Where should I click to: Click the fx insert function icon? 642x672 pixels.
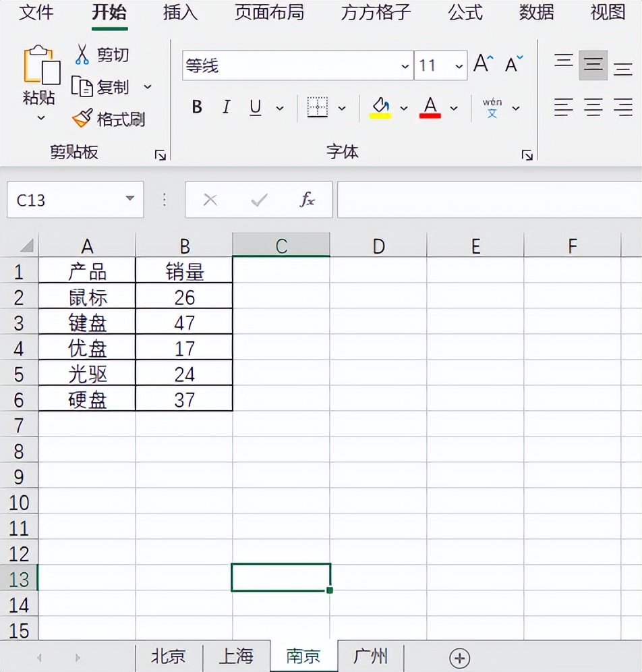(307, 200)
